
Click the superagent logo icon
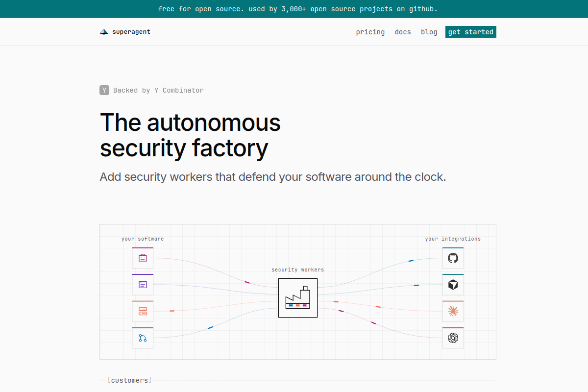pyautogui.click(x=104, y=32)
